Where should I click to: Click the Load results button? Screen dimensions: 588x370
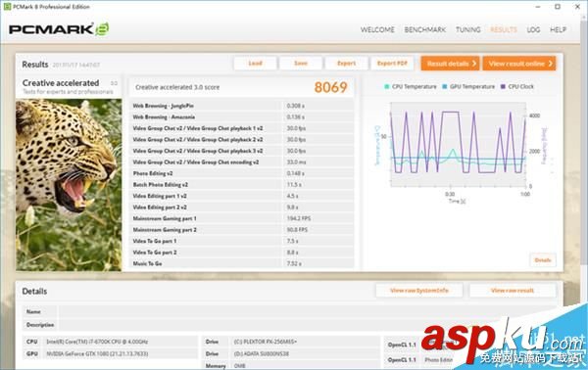pyautogui.click(x=255, y=64)
